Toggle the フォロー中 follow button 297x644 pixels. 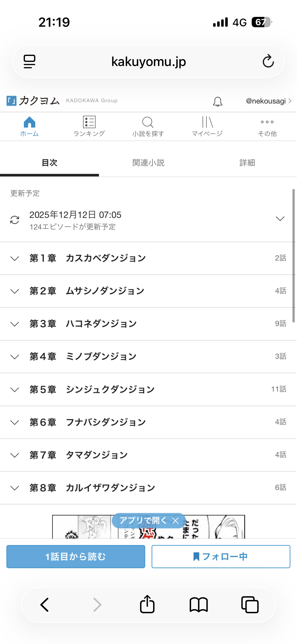click(221, 557)
